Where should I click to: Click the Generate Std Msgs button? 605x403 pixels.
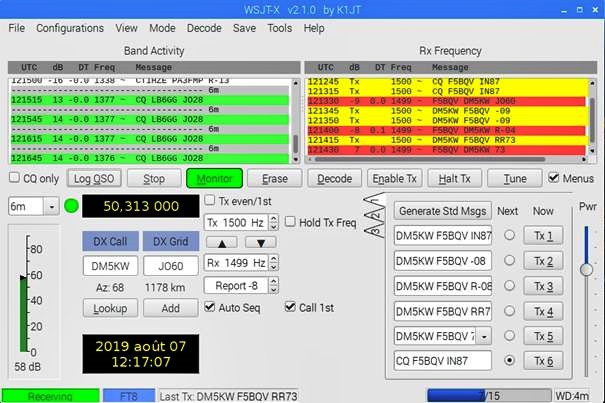443,211
